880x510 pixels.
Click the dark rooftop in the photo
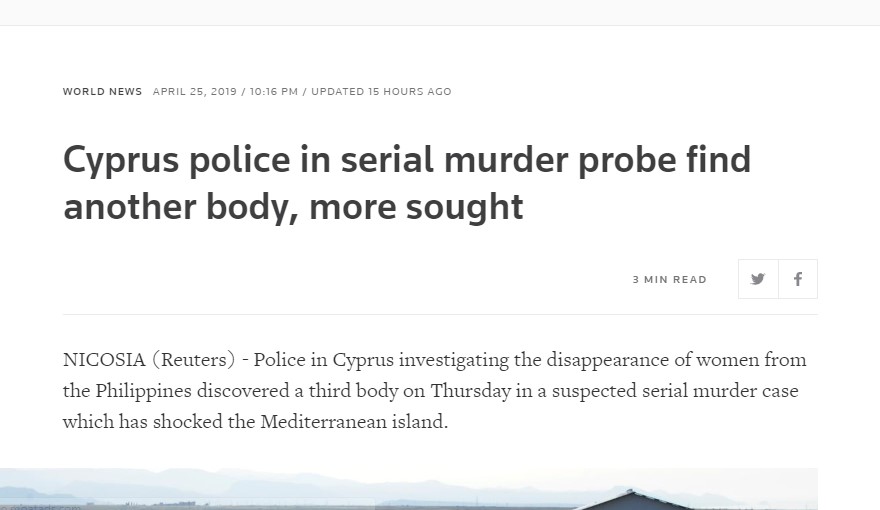[x=630, y=500]
